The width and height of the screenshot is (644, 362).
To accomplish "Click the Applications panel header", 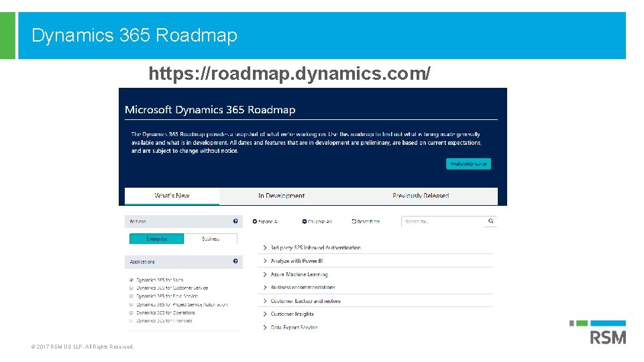I will coord(184,262).
